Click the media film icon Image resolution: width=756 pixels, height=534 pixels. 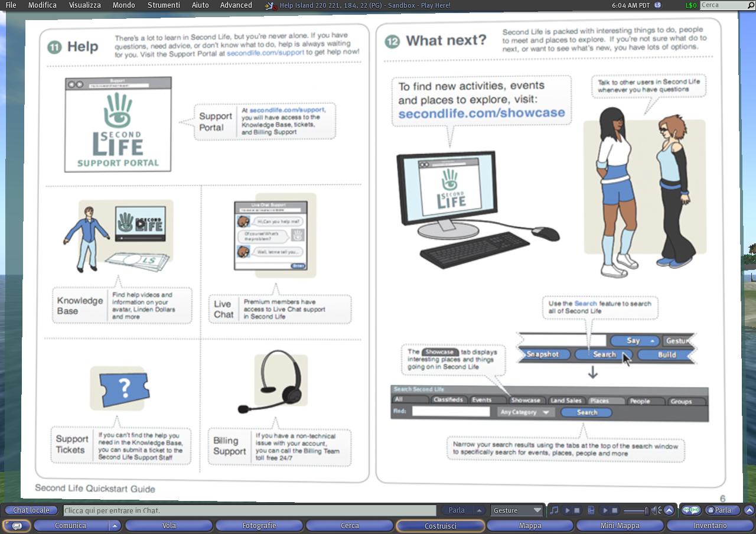coord(592,510)
